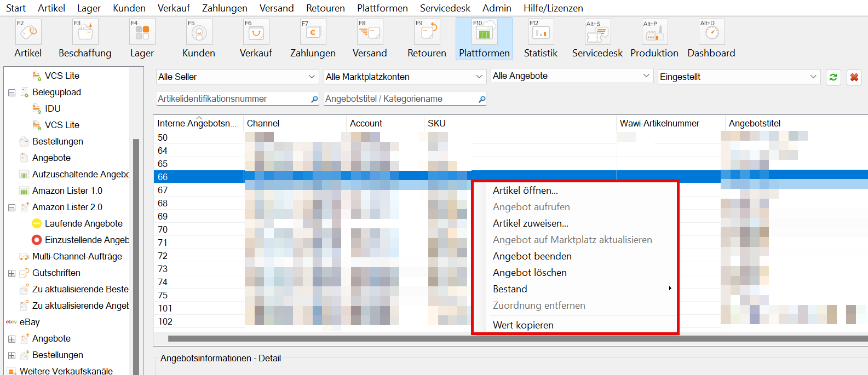Open the Artikel toolbar icon

click(x=28, y=33)
